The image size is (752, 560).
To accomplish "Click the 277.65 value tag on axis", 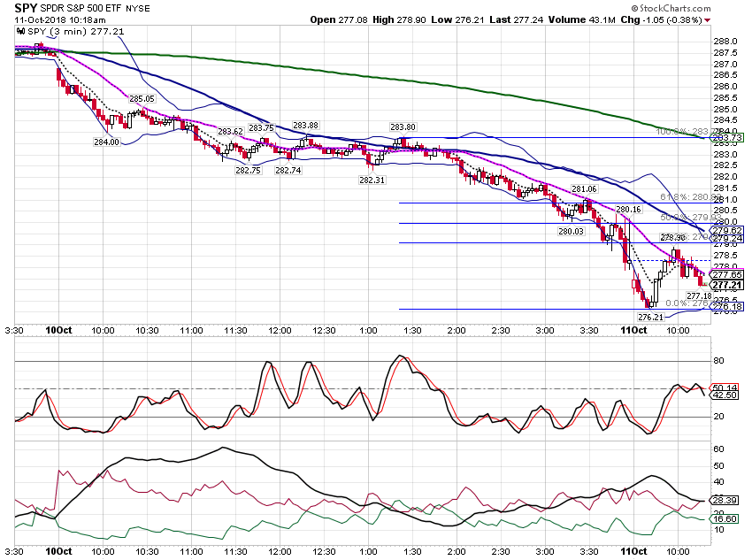I will [x=727, y=275].
